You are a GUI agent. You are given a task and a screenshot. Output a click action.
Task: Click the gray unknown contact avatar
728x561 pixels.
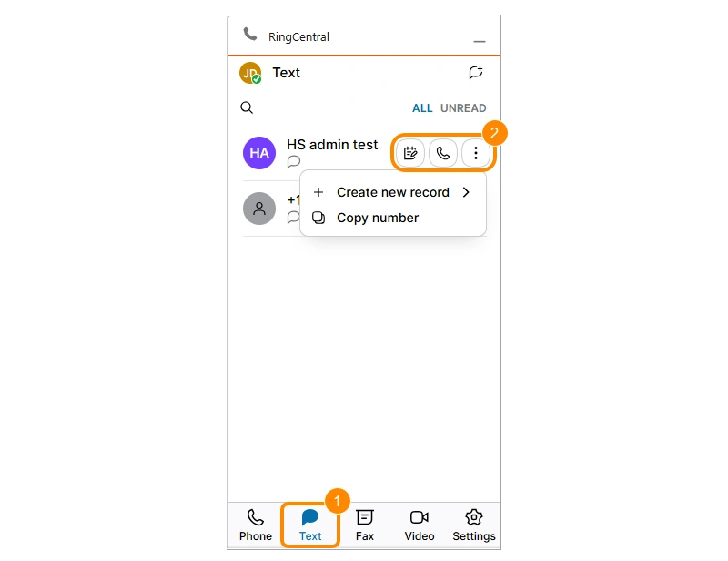(259, 209)
